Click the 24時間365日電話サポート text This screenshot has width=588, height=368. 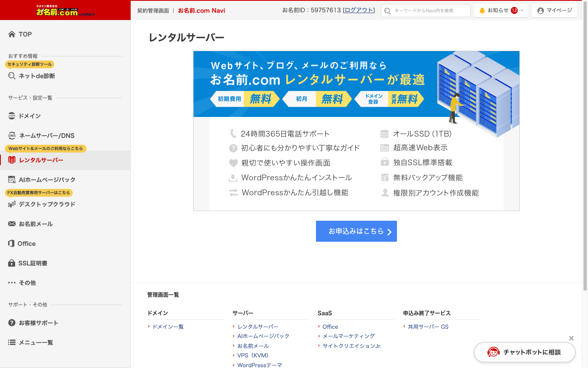285,134
